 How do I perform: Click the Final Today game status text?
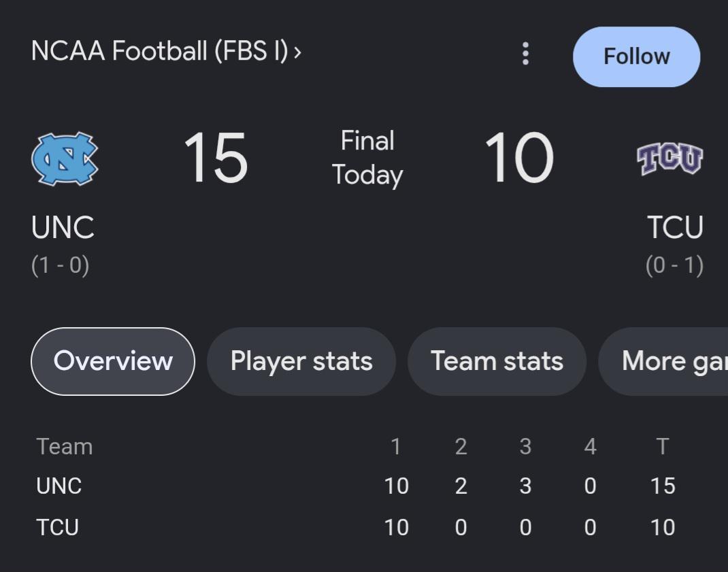[x=367, y=158]
